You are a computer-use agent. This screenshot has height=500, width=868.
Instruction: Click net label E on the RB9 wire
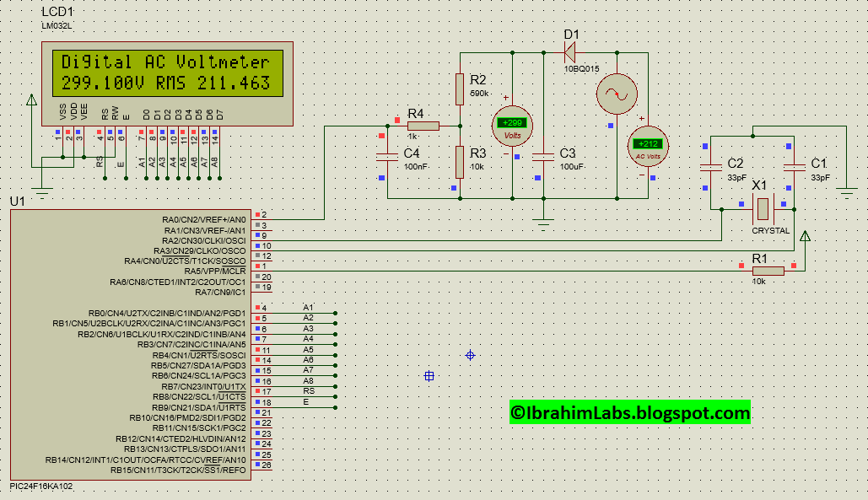point(305,401)
